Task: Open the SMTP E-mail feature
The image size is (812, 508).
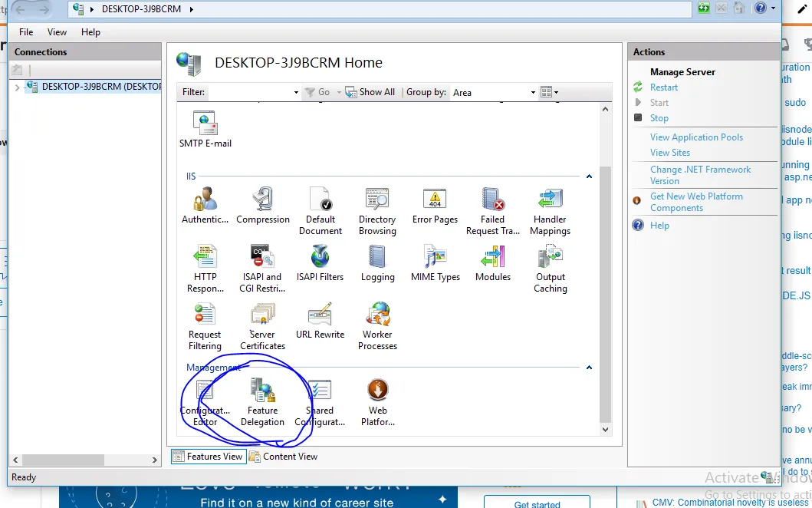Action: (x=205, y=130)
